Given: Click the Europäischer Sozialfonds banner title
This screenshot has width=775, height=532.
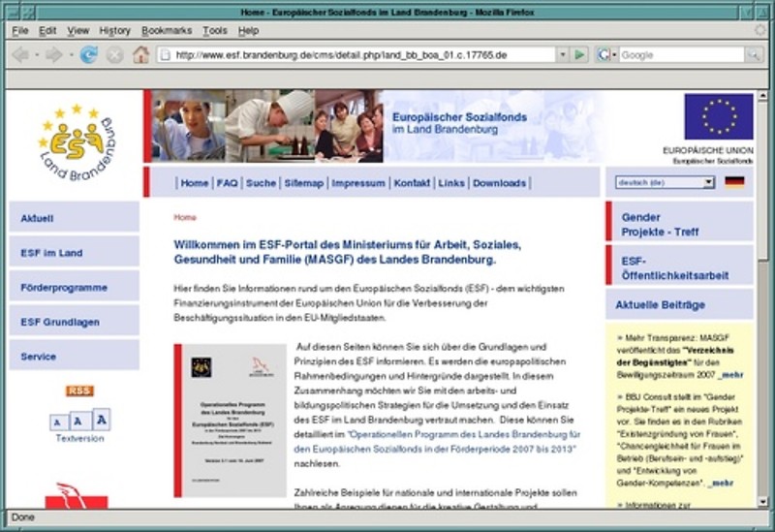Looking at the screenshot, I should click(x=459, y=123).
